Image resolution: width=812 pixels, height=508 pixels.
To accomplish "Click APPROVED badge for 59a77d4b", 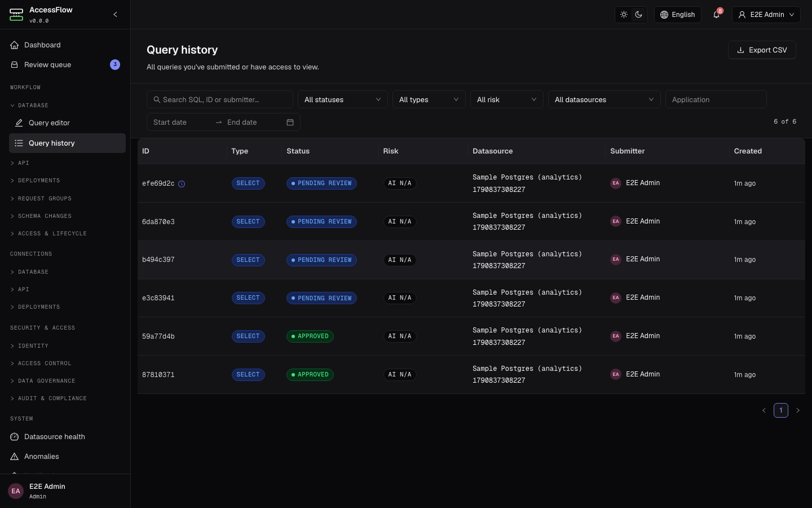I will [310, 336].
